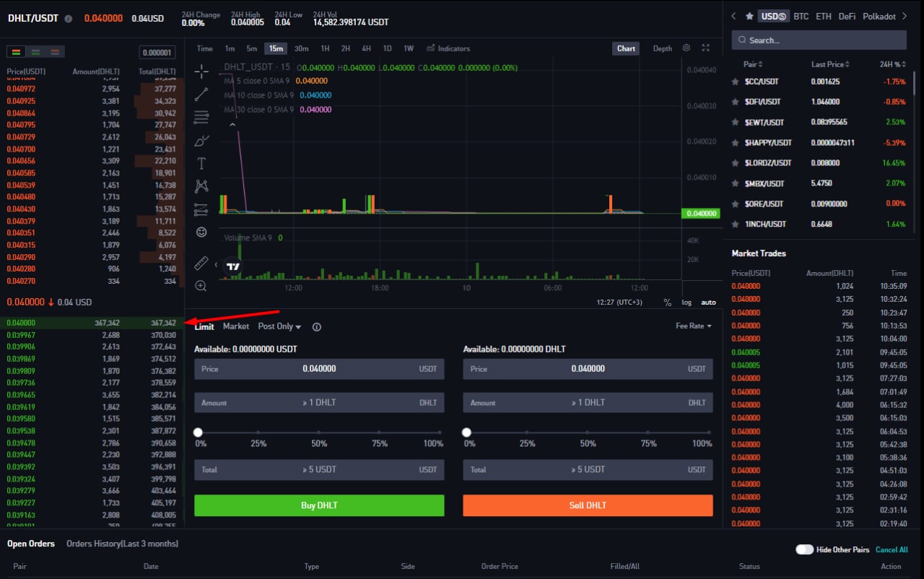Favorite the $HAPPY/USDT pair star
The width and height of the screenshot is (924, 579).
click(x=736, y=142)
